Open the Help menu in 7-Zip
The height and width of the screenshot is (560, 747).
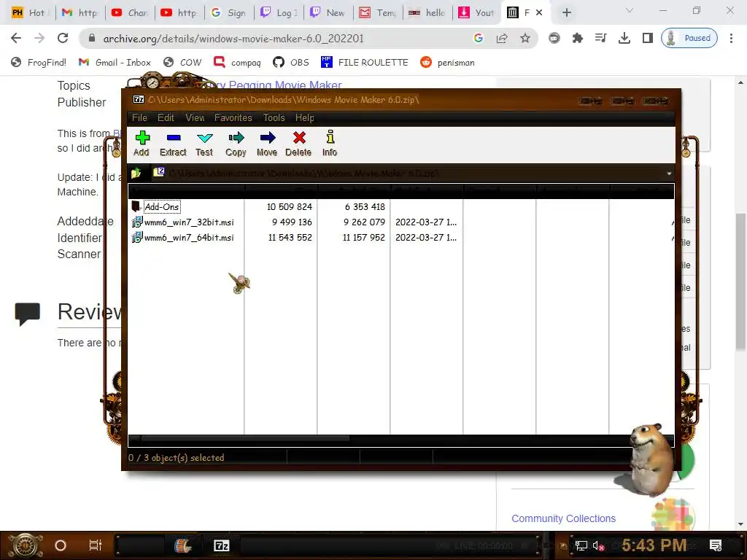pos(304,117)
